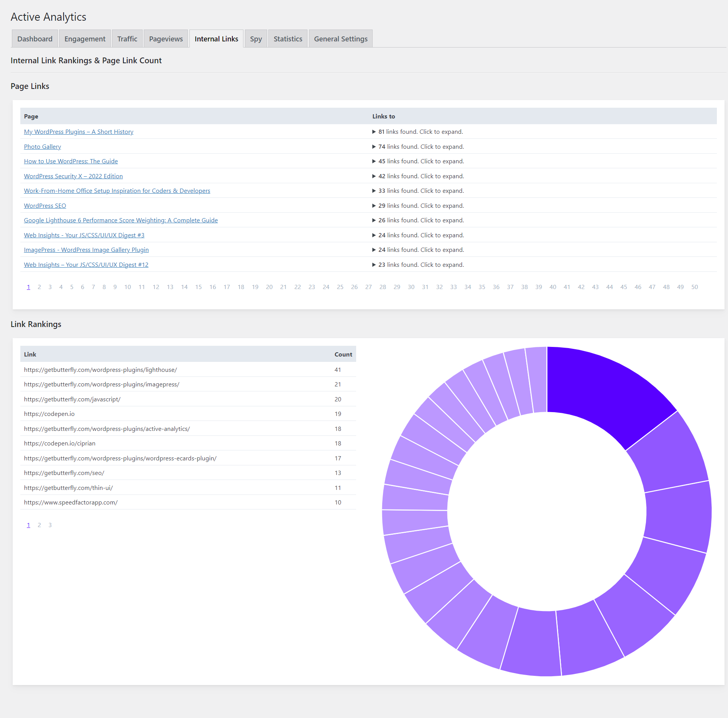Go to the Spy tab
Image resolution: width=728 pixels, height=718 pixels.
pyautogui.click(x=256, y=39)
